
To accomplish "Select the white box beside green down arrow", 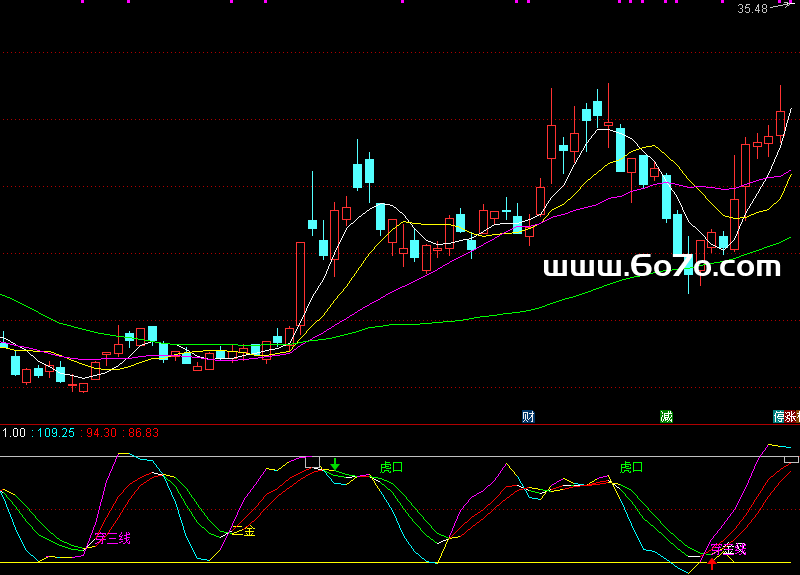I will point(313,462).
